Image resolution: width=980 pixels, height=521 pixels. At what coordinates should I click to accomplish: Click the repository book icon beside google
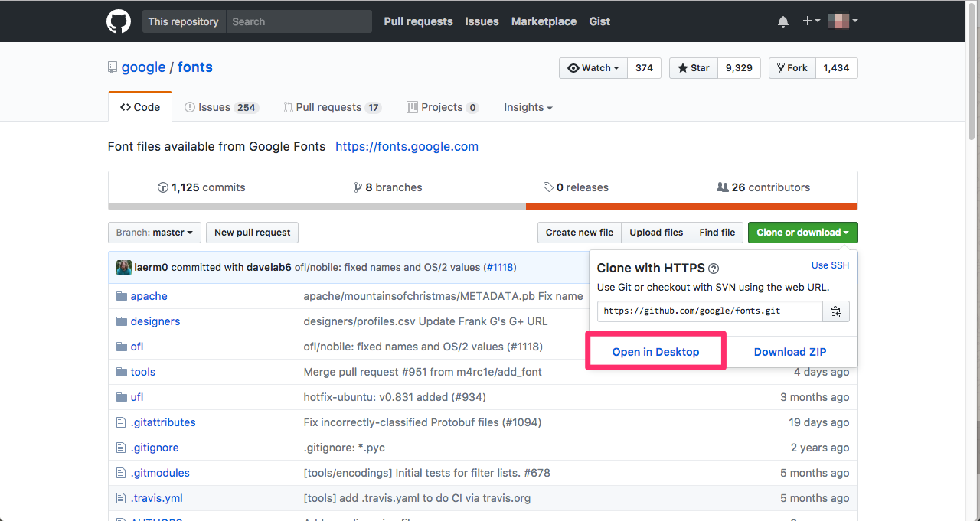[113, 67]
